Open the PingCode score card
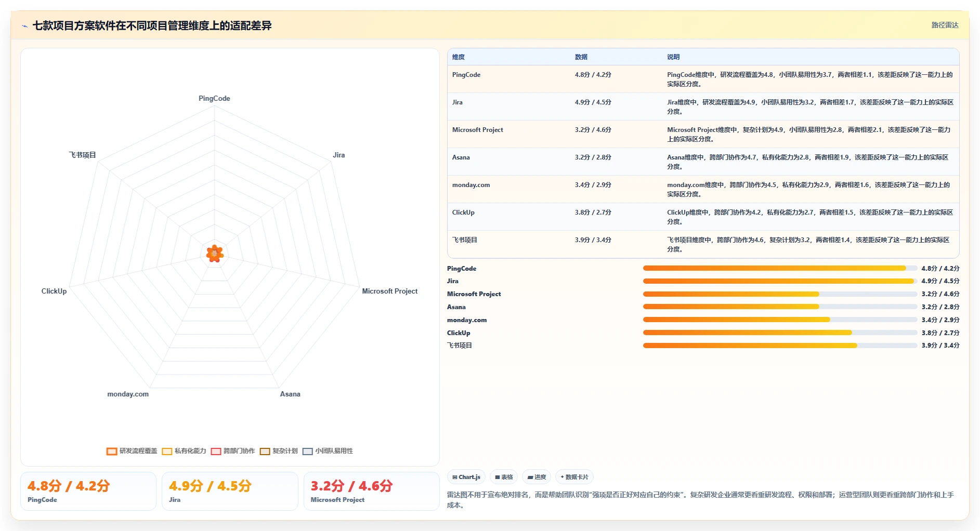This screenshot has width=980, height=531. (x=88, y=491)
